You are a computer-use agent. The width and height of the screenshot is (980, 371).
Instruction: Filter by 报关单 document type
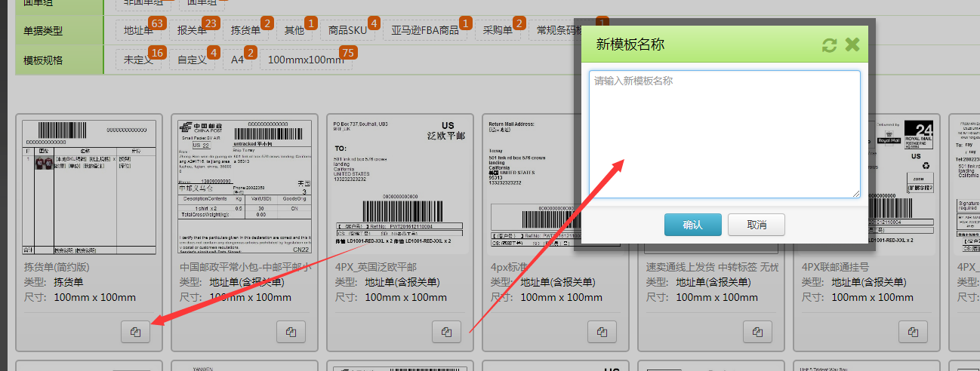[193, 30]
